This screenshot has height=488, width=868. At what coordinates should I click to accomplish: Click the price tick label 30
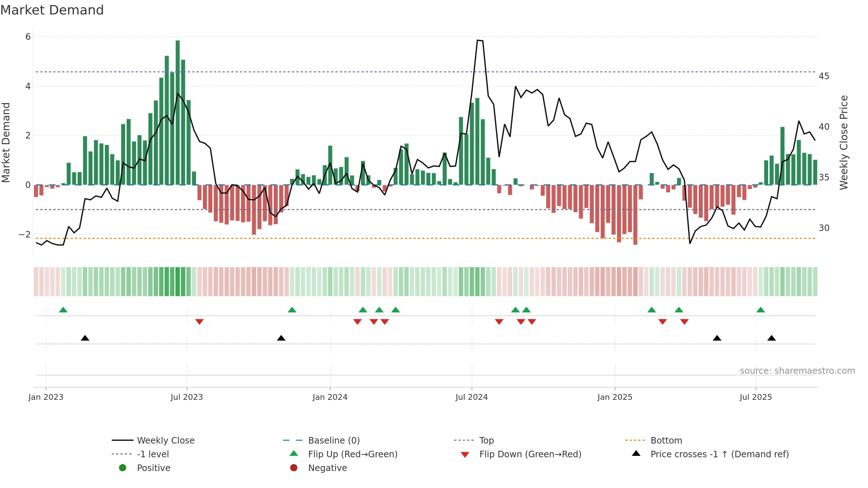824,228
